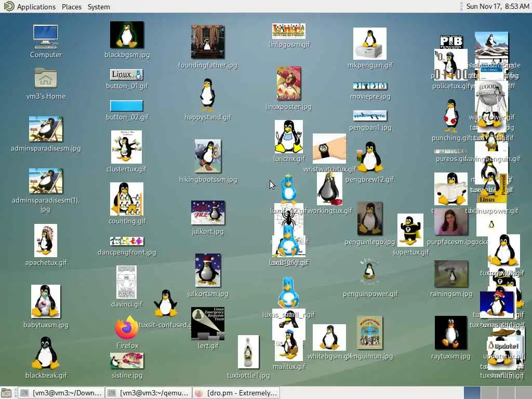Select the sistine.jpg icon
532x399 pixels.
(127, 361)
